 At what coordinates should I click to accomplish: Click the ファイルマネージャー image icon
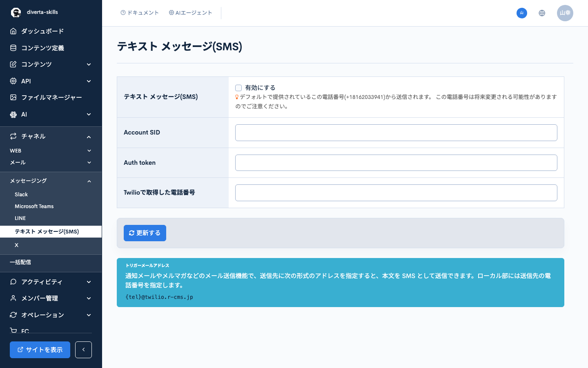pyautogui.click(x=13, y=97)
